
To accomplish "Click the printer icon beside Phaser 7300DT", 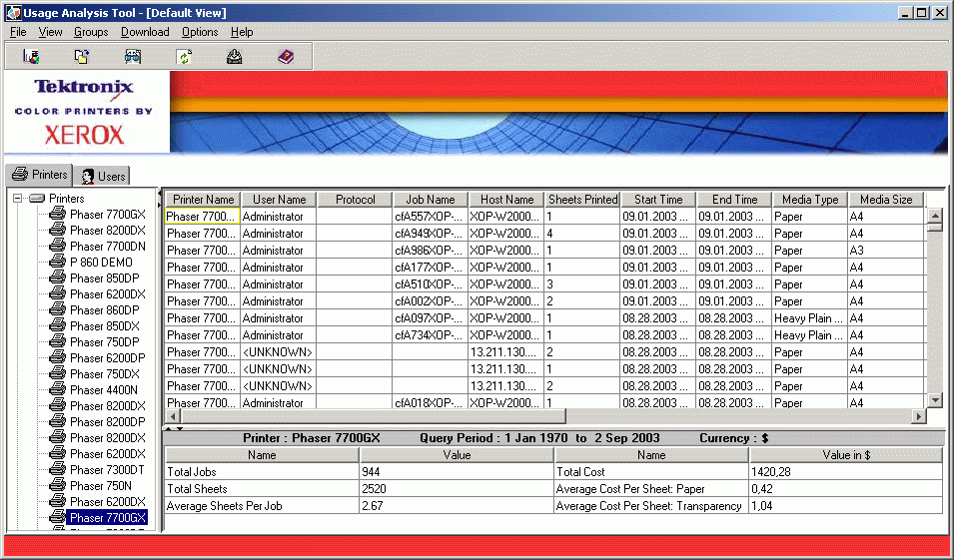I will [58, 469].
